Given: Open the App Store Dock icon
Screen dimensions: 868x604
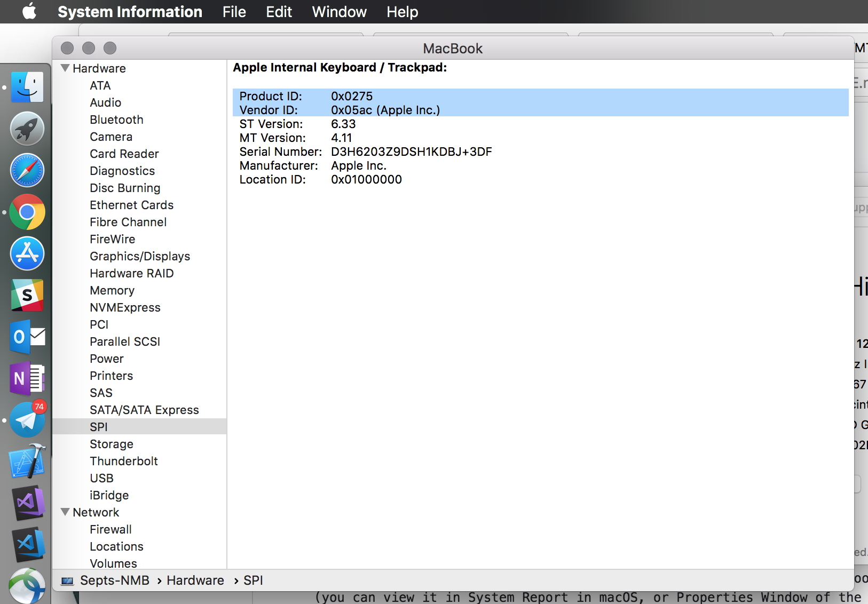Looking at the screenshot, I should 27,253.
